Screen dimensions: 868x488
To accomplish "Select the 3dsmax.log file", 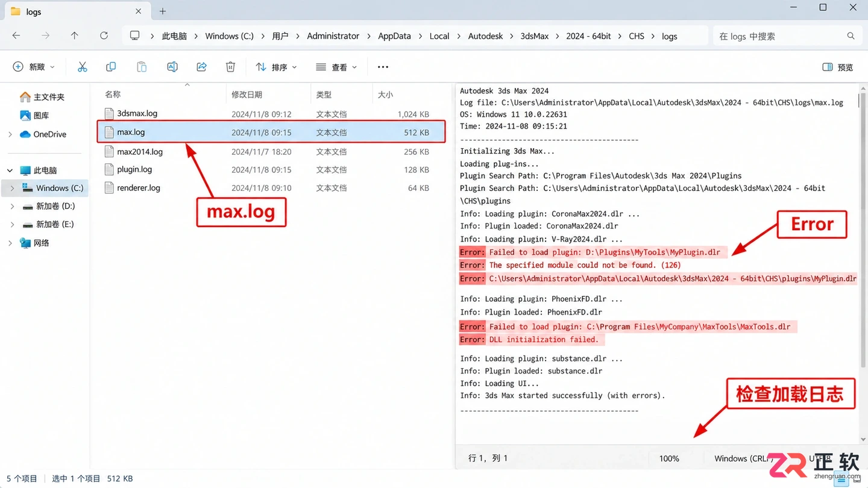I will 271,114.
